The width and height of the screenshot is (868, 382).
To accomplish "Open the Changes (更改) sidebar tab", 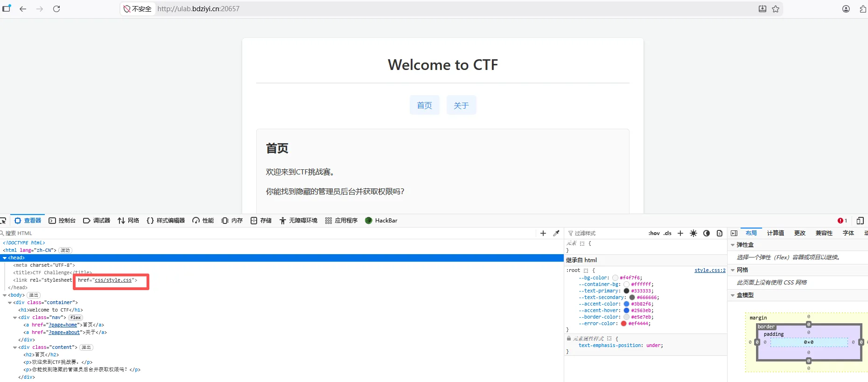I will [x=800, y=233].
